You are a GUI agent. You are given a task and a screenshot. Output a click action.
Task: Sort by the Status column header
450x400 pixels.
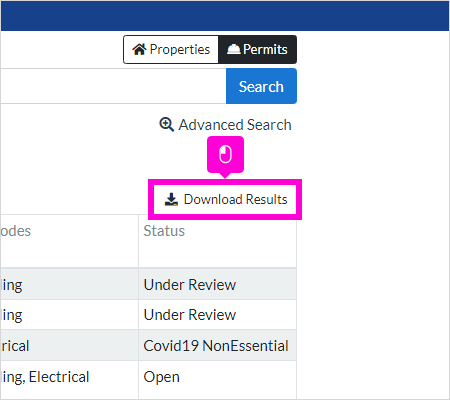[x=164, y=231]
